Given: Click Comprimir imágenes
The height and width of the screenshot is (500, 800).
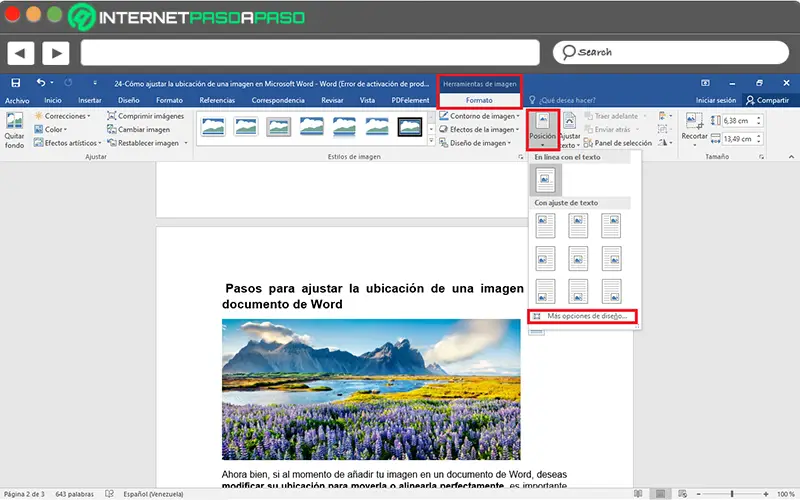Looking at the screenshot, I should pyautogui.click(x=145, y=116).
